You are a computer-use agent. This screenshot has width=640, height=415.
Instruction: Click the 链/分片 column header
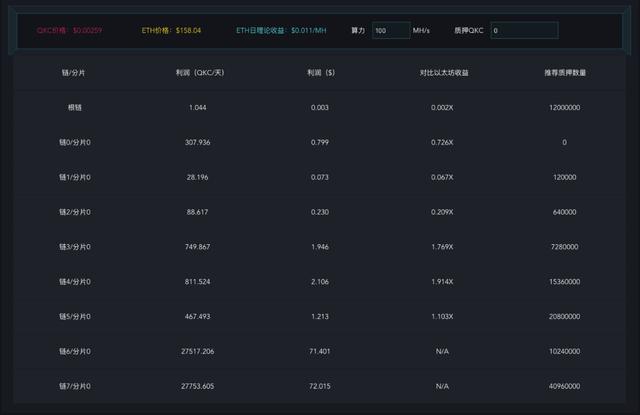pos(73,73)
